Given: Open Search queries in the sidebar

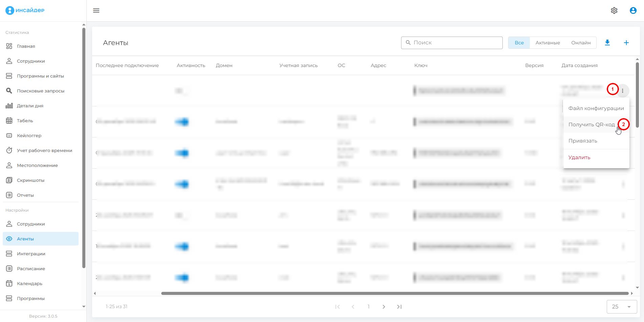Looking at the screenshot, I should (40, 91).
